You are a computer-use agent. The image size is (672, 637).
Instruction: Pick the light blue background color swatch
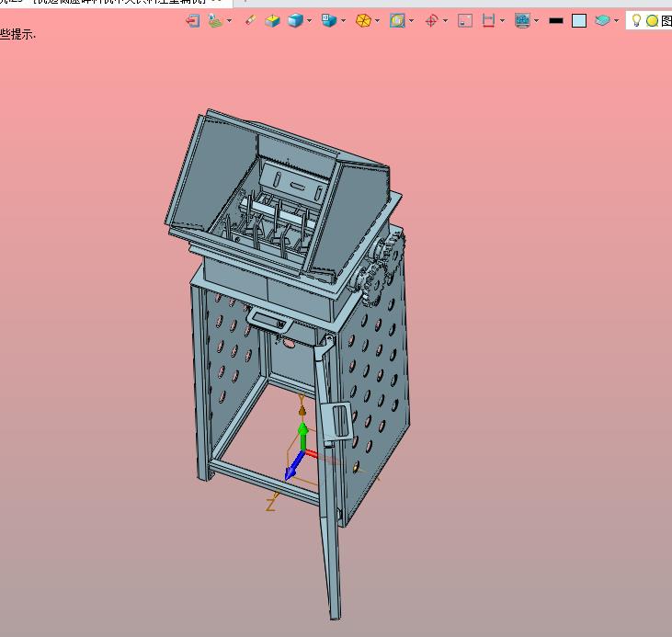(579, 20)
